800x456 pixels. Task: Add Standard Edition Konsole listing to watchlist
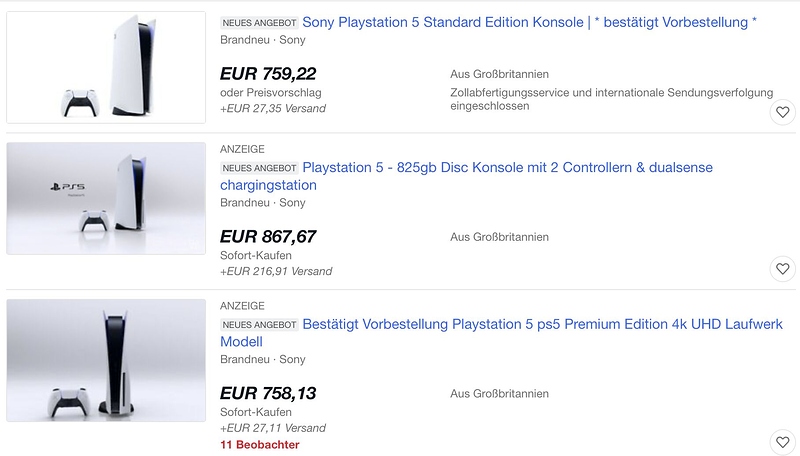coord(783,112)
